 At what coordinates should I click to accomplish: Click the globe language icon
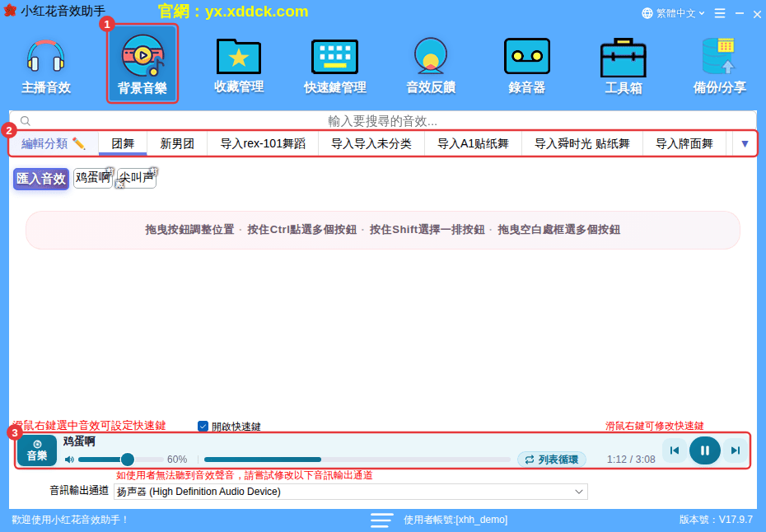click(x=647, y=13)
